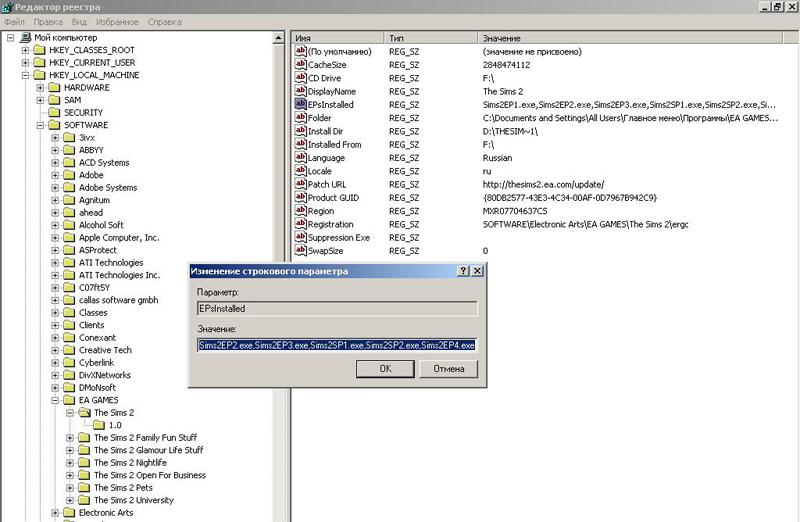
Task: Click the Отмена button
Action: 448,368
